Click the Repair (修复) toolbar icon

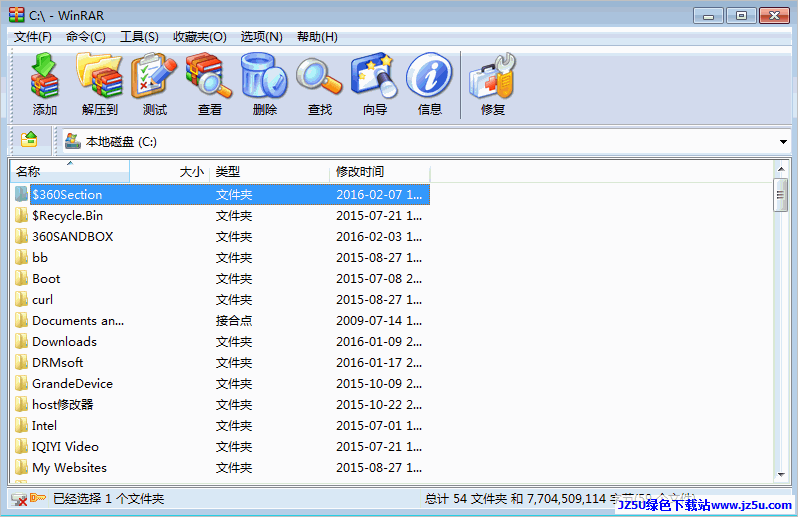click(492, 84)
